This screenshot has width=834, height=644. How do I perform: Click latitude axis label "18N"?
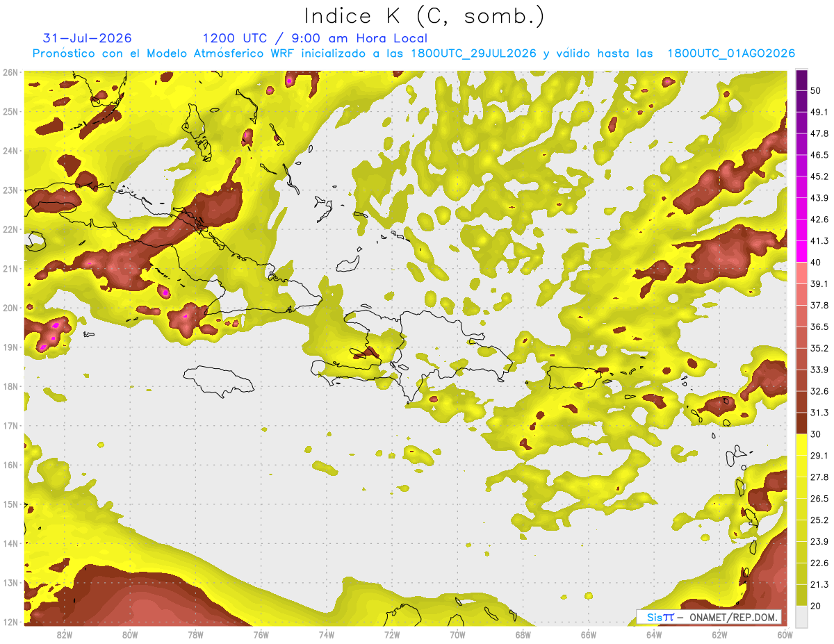pyautogui.click(x=10, y=386)
